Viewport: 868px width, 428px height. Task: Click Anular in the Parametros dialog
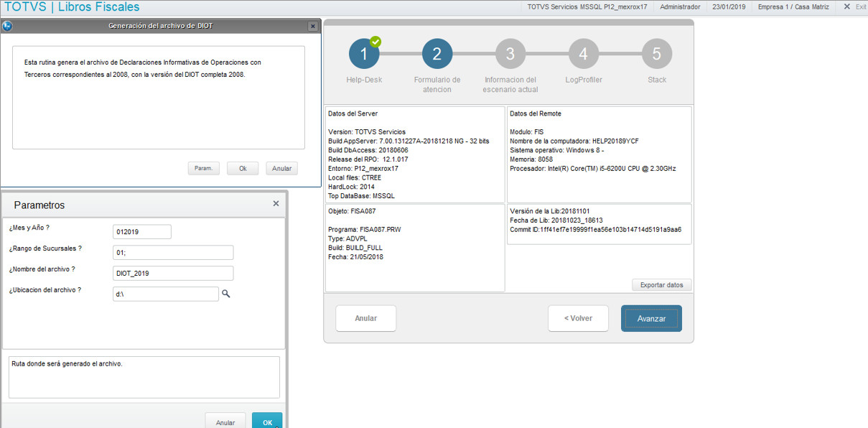[225, 422]
